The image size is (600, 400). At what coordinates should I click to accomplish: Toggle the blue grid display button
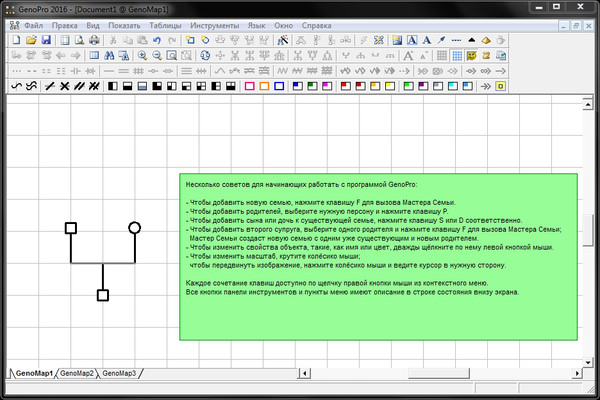click(x=456, y=56)
